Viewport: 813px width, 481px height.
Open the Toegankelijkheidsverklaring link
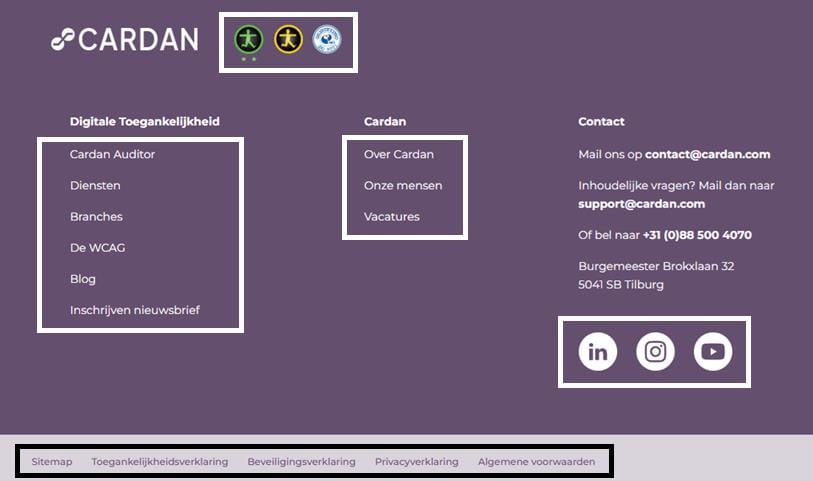click(x=160, y=461)
